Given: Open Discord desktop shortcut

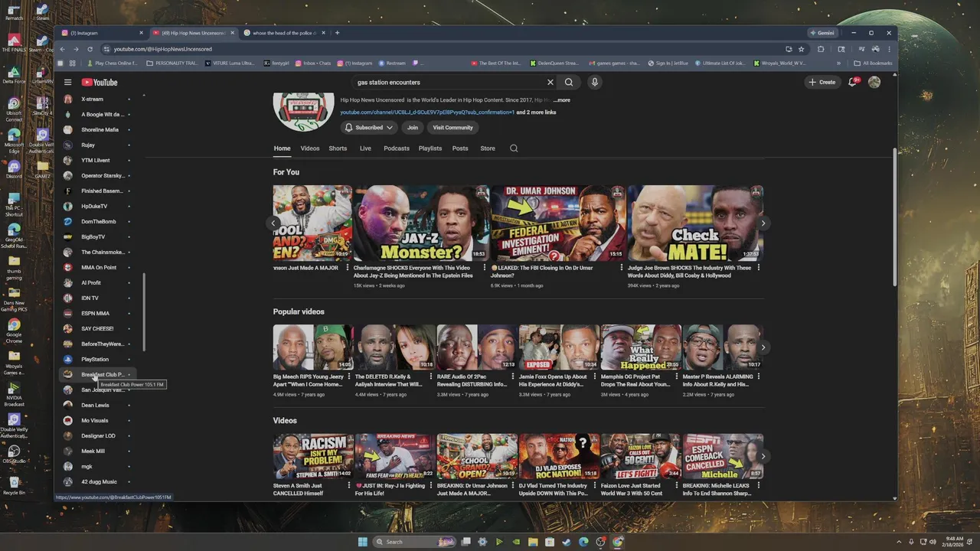Looking at the screenshot, I should coord(14,168).
